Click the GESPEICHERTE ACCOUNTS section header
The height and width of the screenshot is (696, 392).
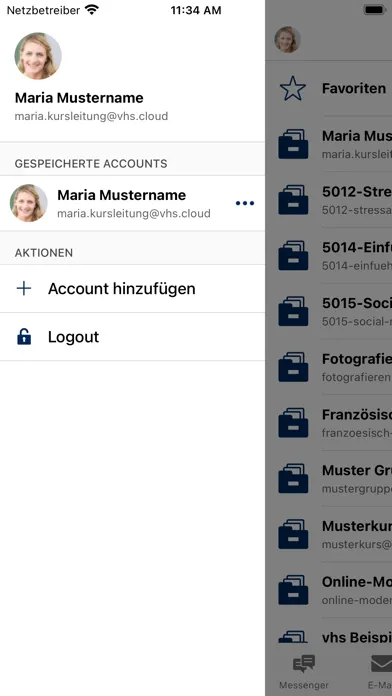pos(91,164)
